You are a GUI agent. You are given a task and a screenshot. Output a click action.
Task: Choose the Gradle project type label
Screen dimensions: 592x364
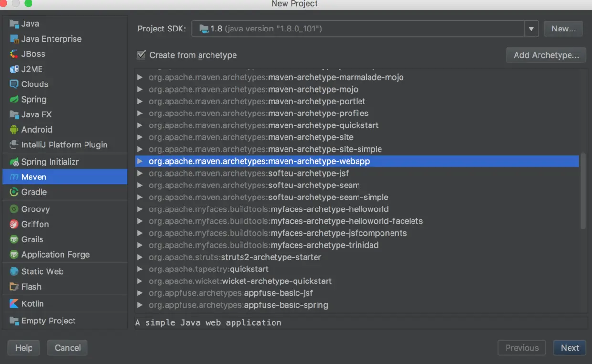(34, 192)
